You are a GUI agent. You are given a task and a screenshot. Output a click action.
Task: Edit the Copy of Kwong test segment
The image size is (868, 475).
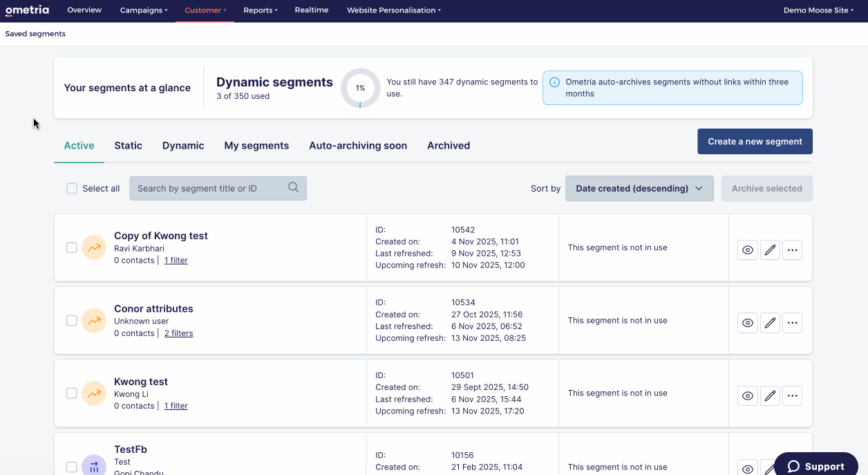click(770, 250)
